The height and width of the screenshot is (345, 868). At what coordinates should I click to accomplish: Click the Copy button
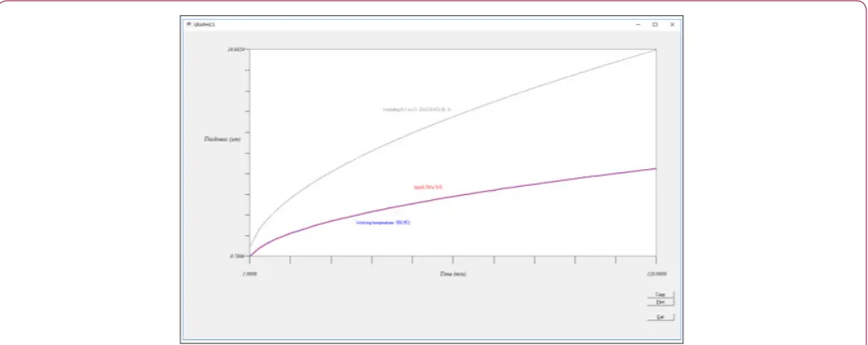[x=660, y=294]
